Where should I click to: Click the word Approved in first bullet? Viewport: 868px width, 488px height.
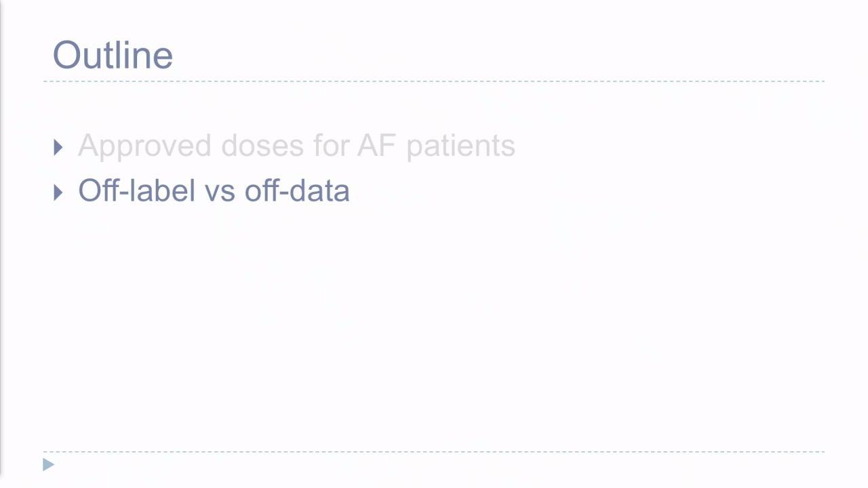tap(145, 146)
